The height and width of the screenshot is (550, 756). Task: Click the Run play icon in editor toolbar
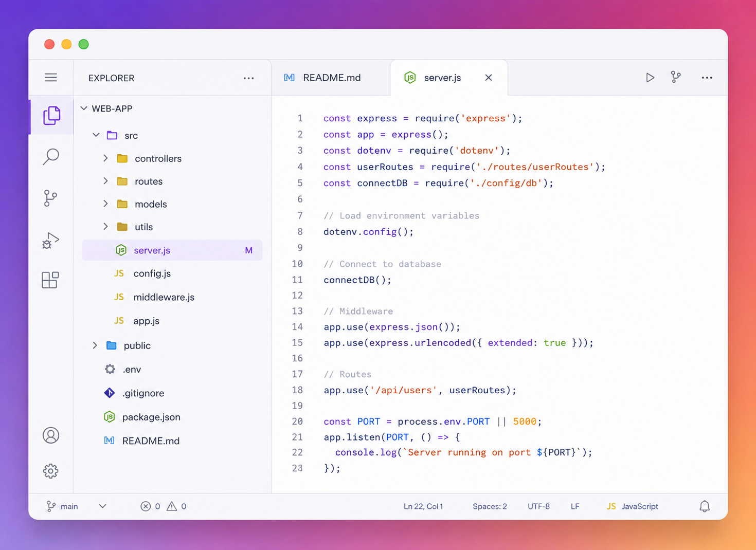650,78
